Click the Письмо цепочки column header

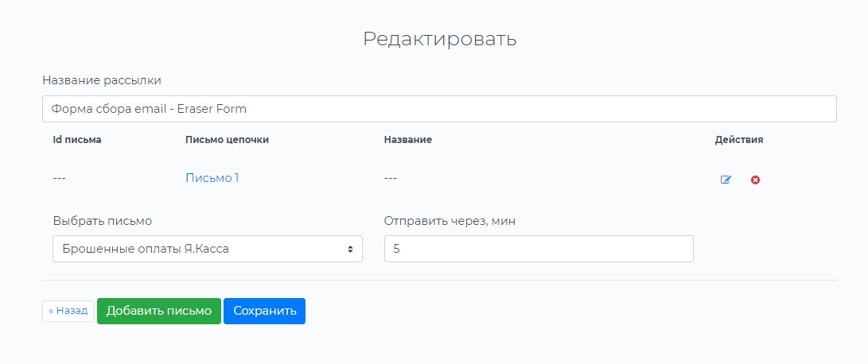coord(227,140)
